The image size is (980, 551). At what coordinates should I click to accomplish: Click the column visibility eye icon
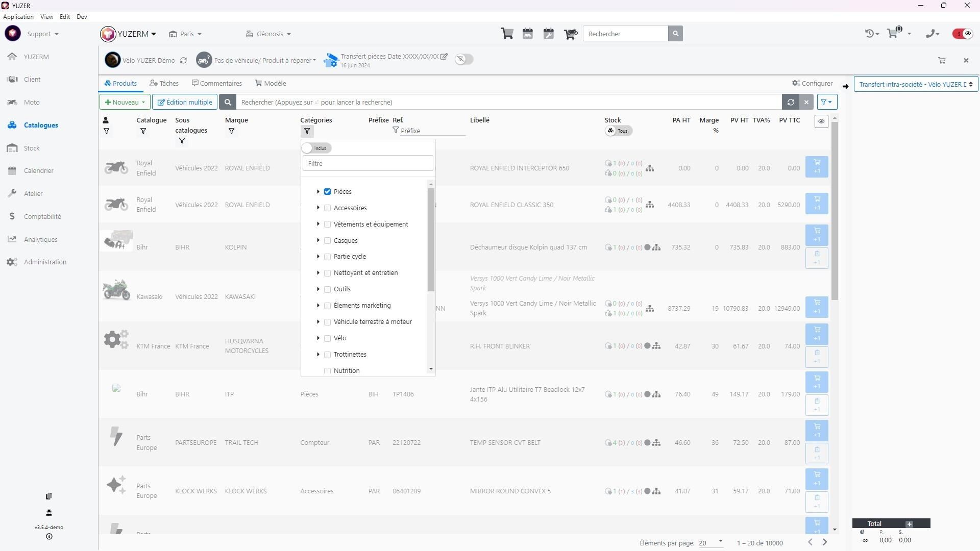[821, 121]
